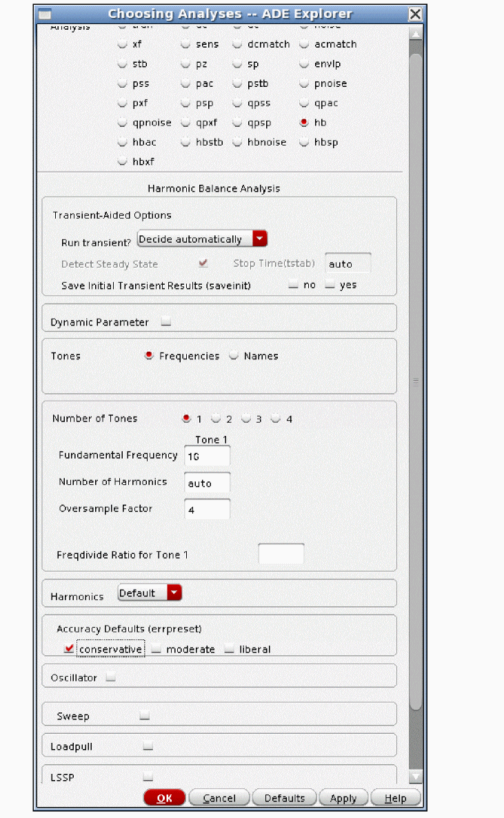The width and height of the screenshot is (504, 818).
Task: Enable the Dynamic Parameter checkbox
Action: pos(166,321)
